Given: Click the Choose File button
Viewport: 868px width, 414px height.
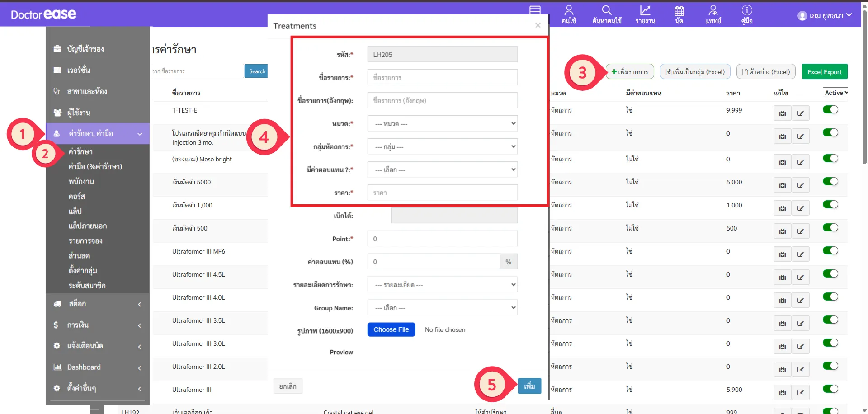Looking at the screenshot, I should 391,330.
